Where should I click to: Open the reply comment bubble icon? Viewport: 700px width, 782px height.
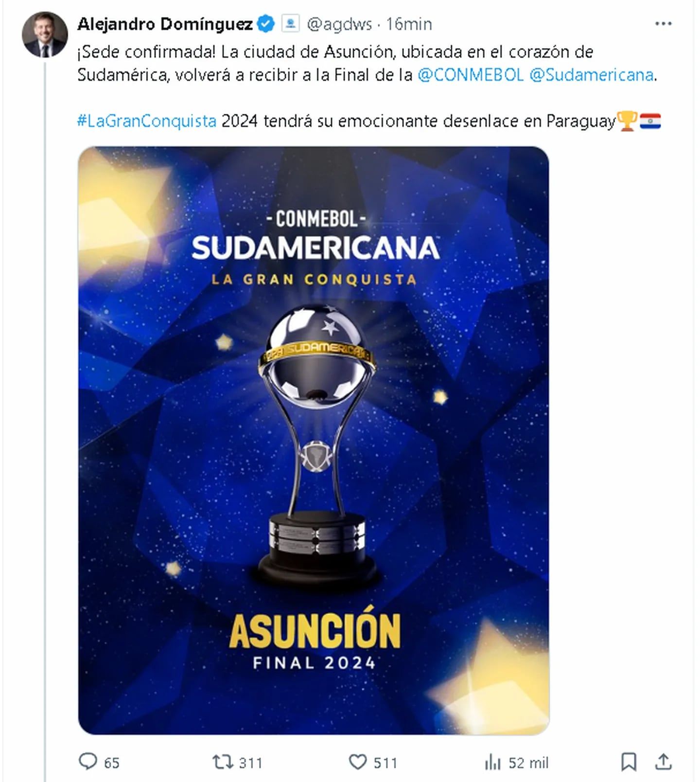click(x=88, y=762)
